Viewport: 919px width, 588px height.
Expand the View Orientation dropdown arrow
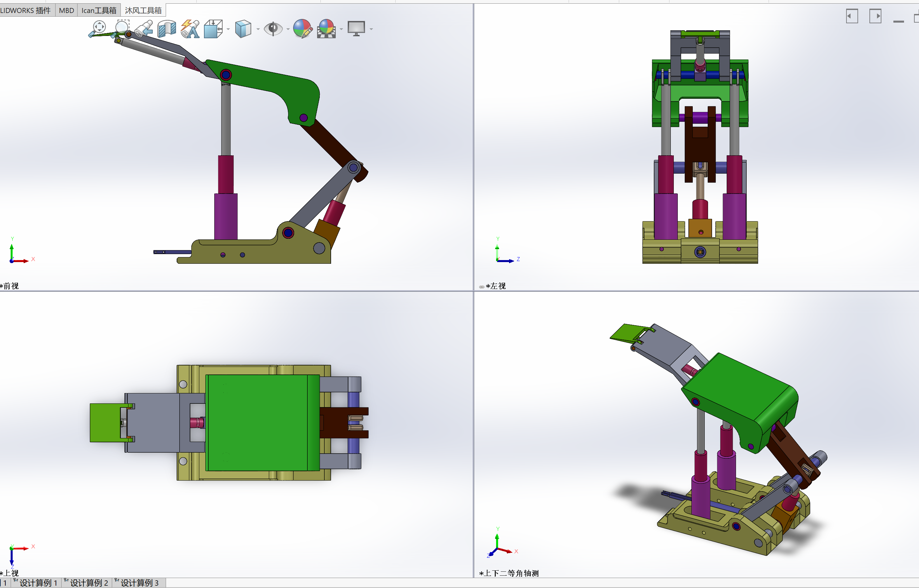(228, 29)
